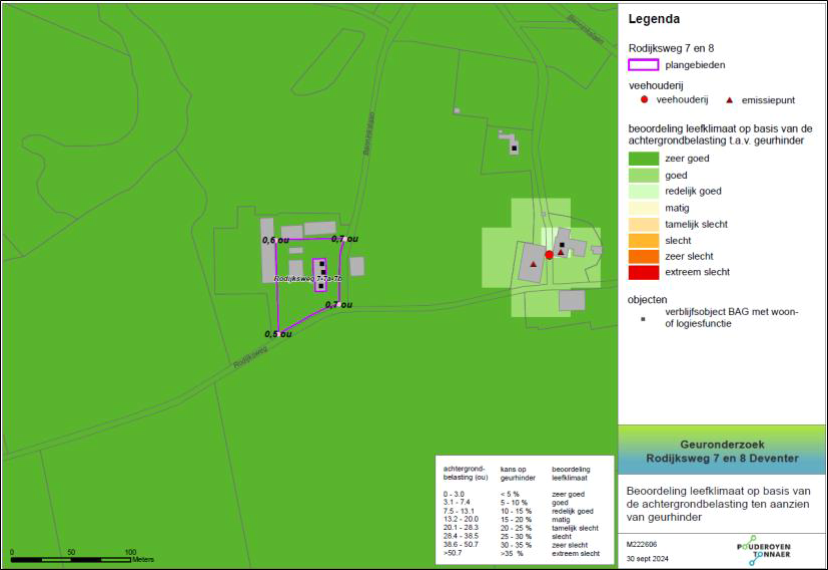Select the 'matig' pale yellow swatch
This screenshot has width=828, height=570.
point(643,207)
